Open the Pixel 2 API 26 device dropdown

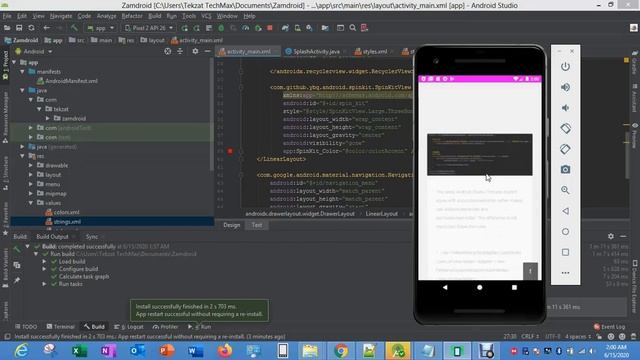pos(149,28)
